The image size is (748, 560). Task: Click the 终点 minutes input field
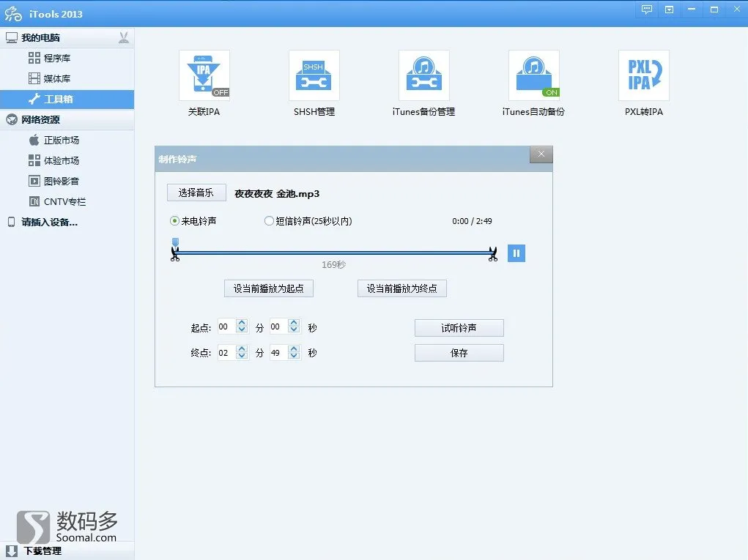227,353
